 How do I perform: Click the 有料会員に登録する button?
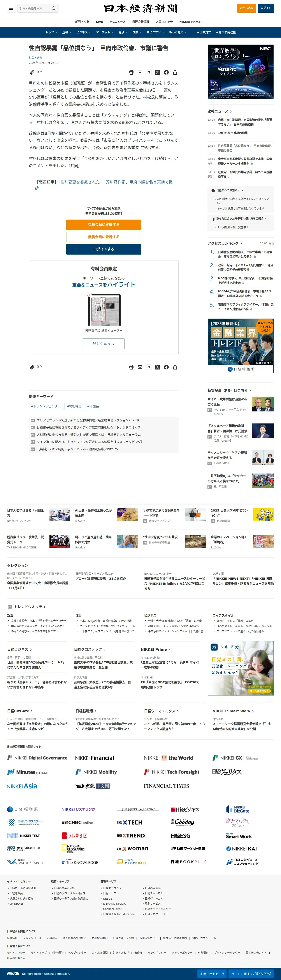tap(104, 224)
